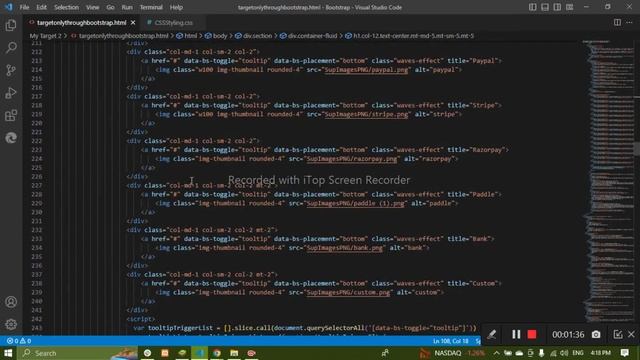Open the SupImagesPNG/bank.png link
The width and height of the screenshot is (640, 360).
click(x=344, y=248)
